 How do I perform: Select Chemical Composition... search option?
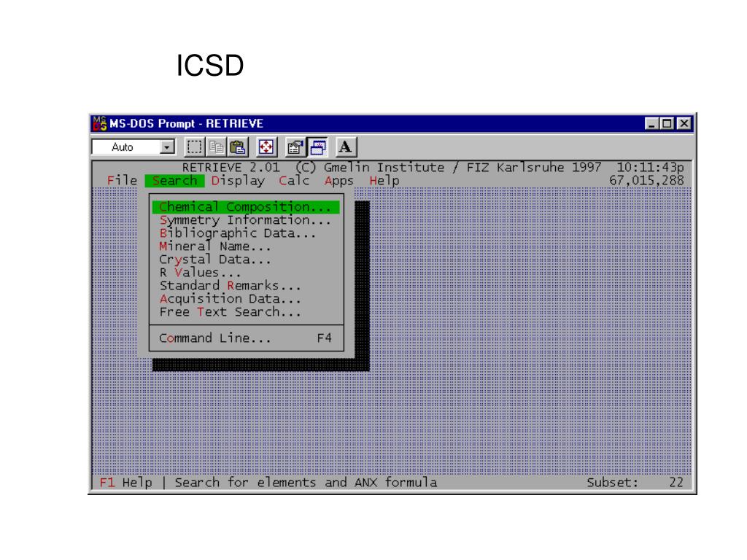[x=247, y=207]
